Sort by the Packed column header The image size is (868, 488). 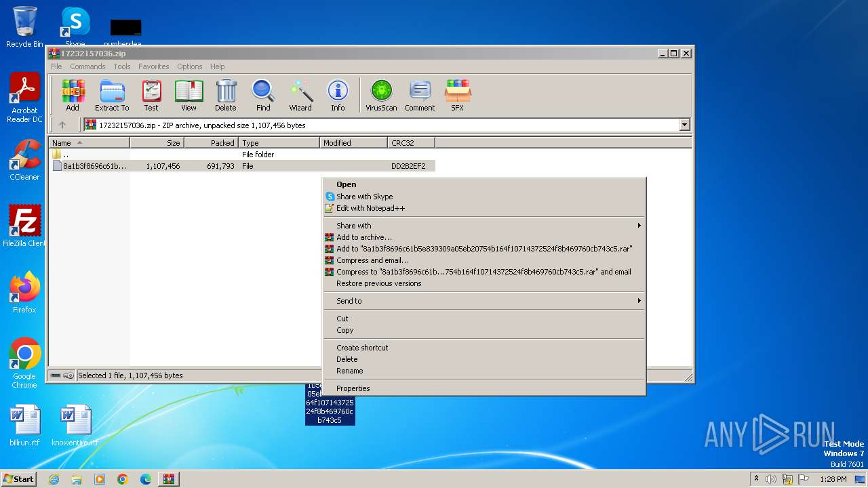click(212, 143)
